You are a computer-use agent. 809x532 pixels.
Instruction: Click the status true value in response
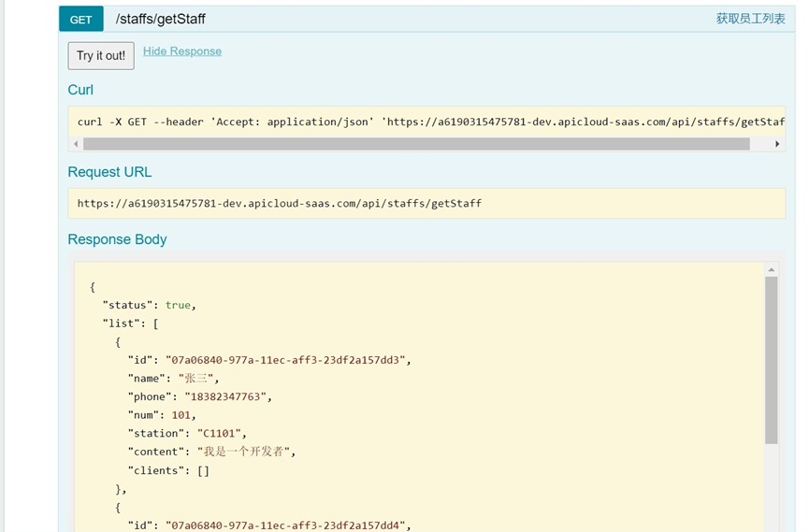(x=178, y=305)
